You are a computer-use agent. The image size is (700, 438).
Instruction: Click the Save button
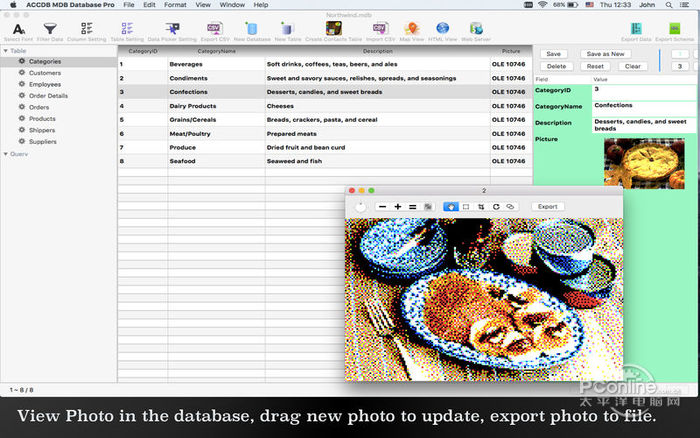[554, 54]
